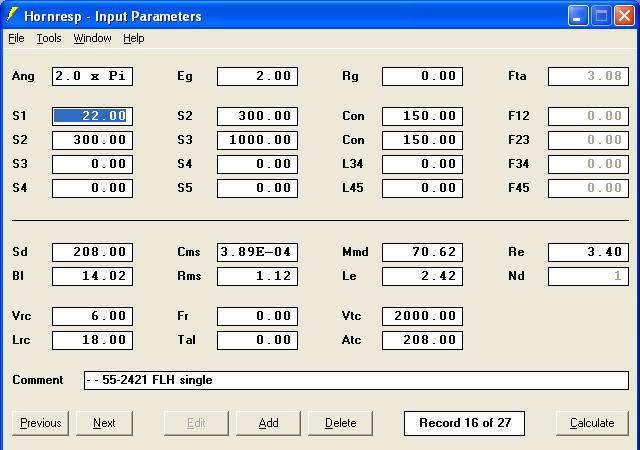Viewport: 640px width, 450px height.
Task: Click the Ang field showing 2.0 x Pi
Action: 92,76
